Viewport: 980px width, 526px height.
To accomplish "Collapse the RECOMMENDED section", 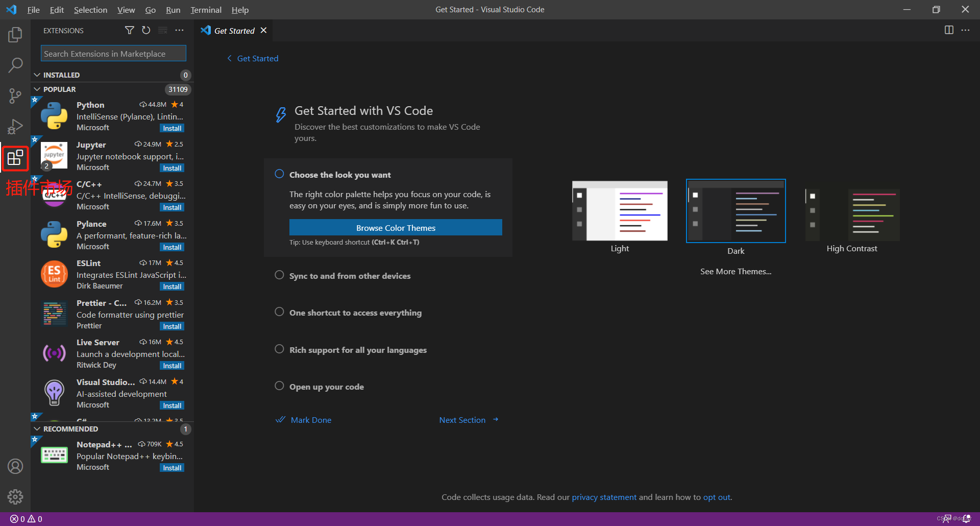I will pyautogui.click(x=112, y=429).
